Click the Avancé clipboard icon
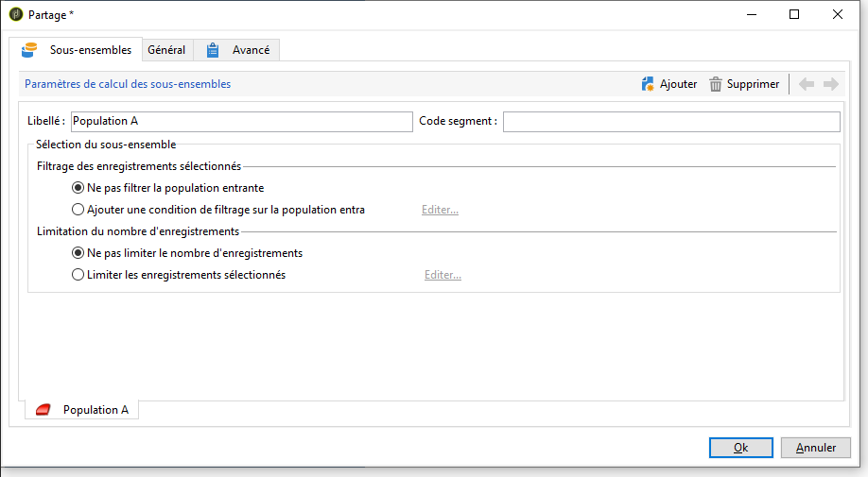 (213, 50)
